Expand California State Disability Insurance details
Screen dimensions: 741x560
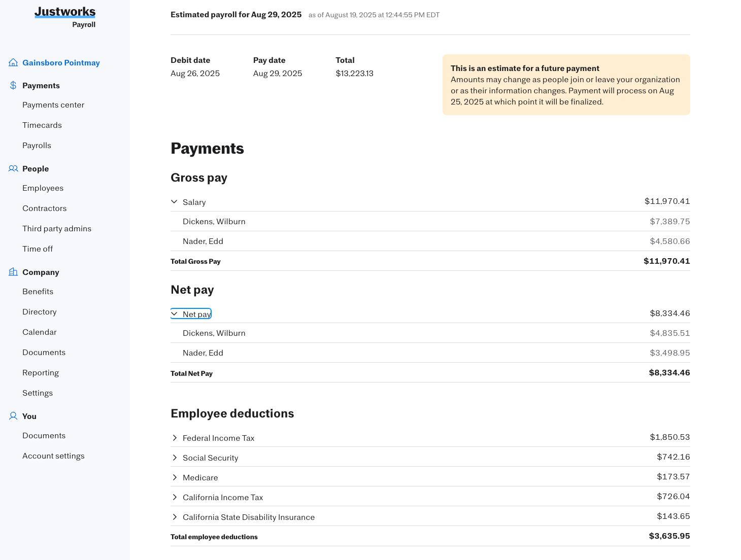(x=175, y=517)
